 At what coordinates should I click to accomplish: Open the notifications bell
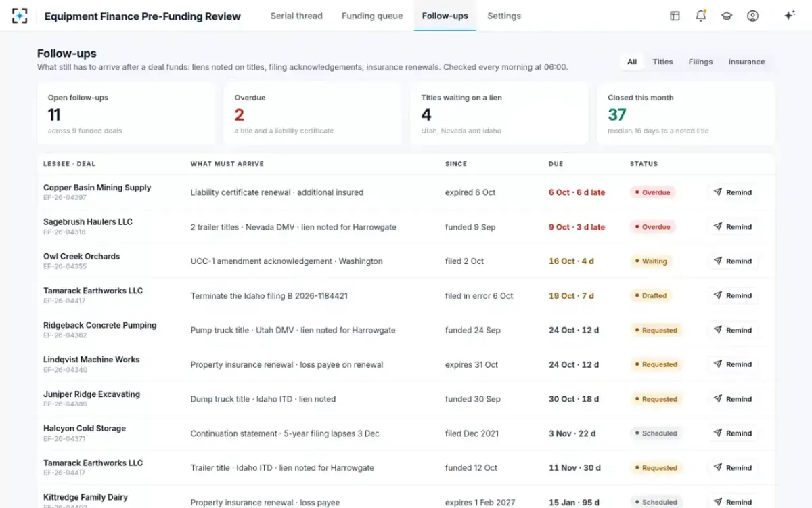pos(701,16)
